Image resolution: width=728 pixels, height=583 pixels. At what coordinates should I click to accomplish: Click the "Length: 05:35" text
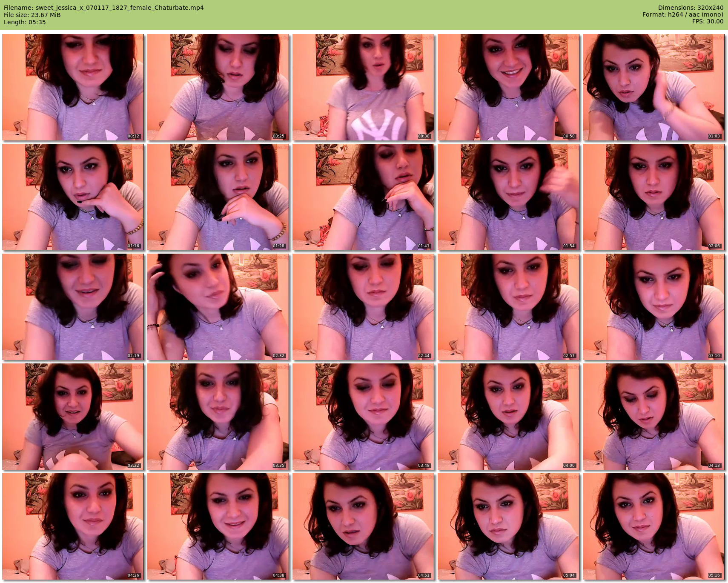point(25,22)
